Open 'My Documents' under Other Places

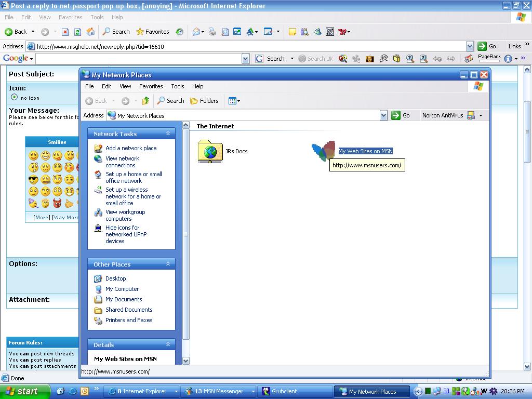tap(123, 299)
